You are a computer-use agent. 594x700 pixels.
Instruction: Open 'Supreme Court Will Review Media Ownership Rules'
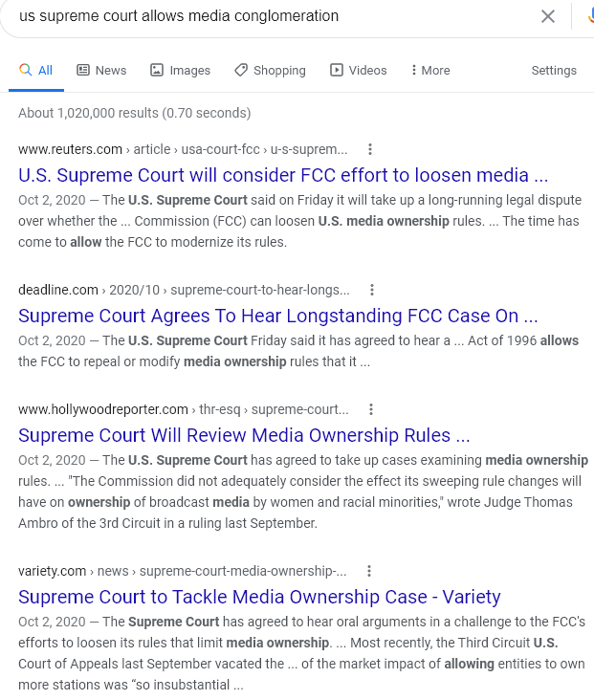[x=244, y=435]
